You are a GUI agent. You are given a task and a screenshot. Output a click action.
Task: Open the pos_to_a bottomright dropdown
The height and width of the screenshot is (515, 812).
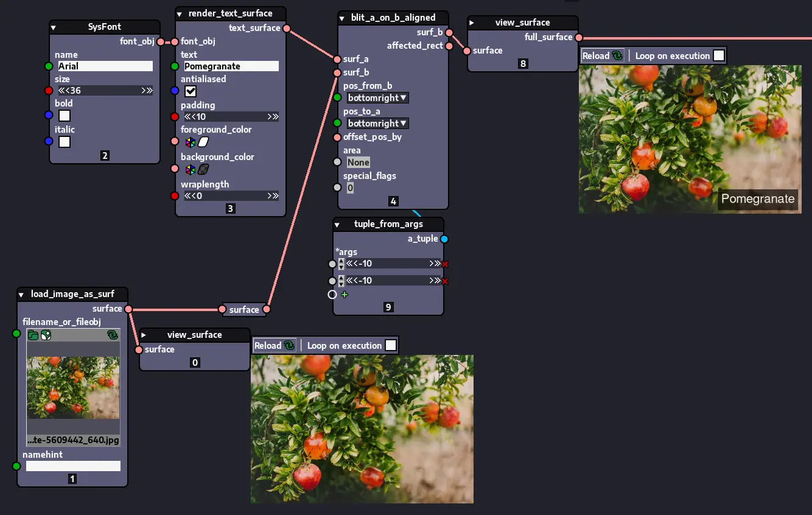[x=377, y=124]
